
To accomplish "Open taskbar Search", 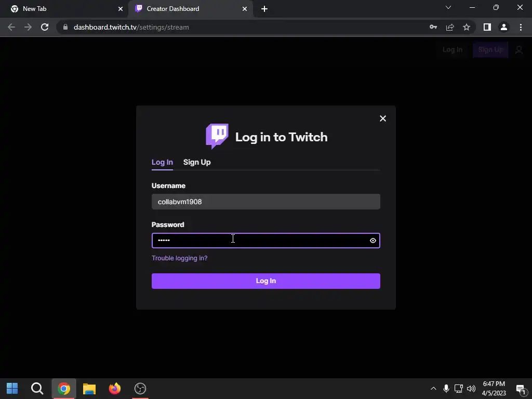I will [37, 389].
